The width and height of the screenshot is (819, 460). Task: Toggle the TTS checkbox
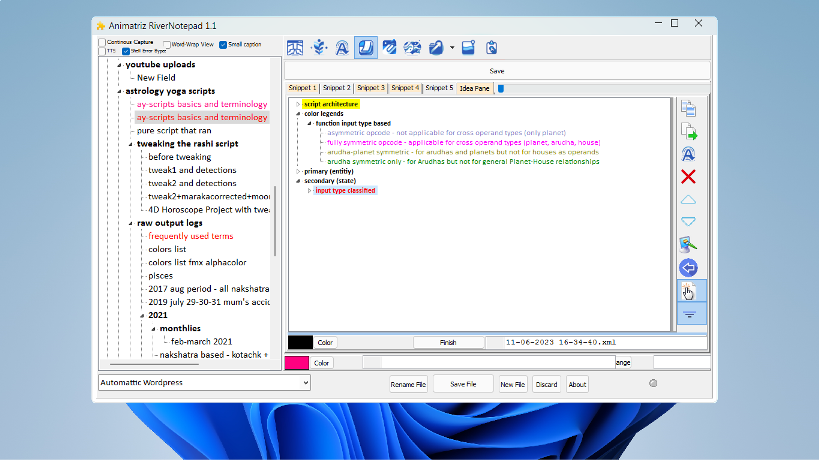[102, 51]
